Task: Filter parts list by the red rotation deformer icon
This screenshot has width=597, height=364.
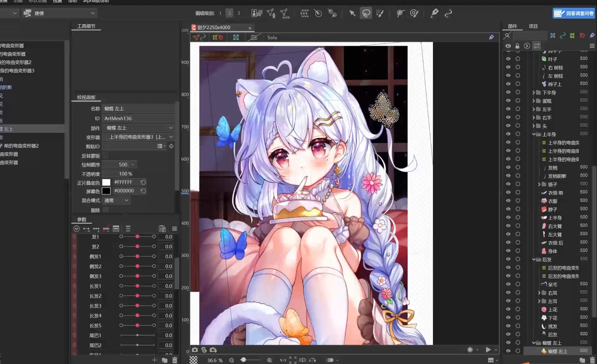Action: click(582, 35)
